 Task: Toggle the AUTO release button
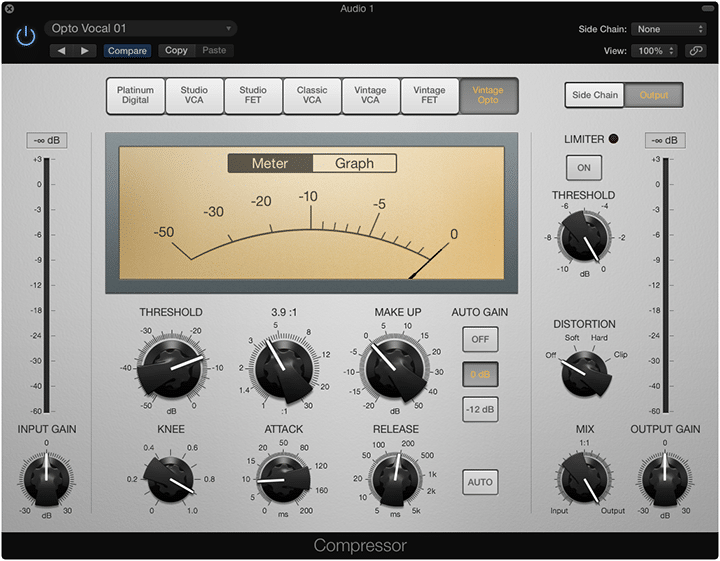click(480, 482)
